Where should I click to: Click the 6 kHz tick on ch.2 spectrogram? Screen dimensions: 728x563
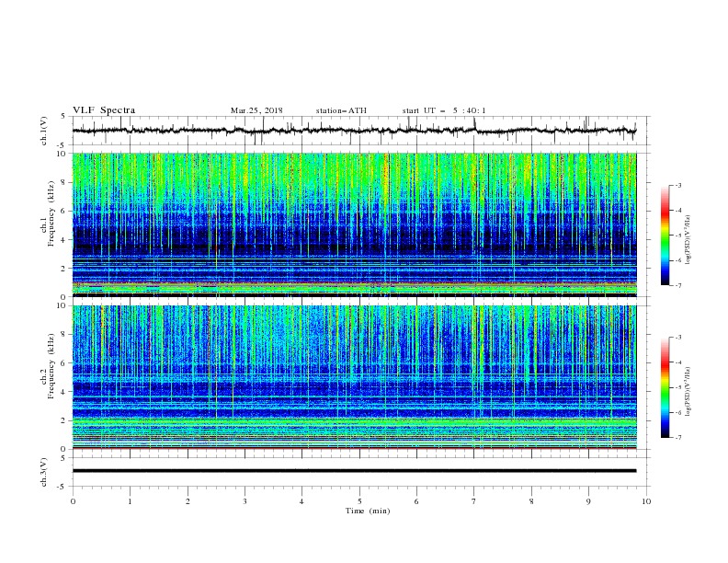coord(64,363)
